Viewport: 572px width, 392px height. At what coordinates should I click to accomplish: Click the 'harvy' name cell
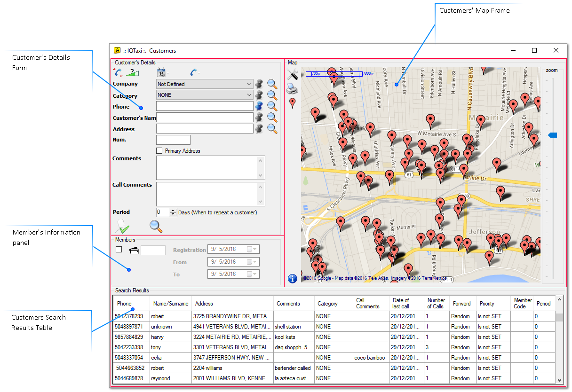[x=171, y=337]
